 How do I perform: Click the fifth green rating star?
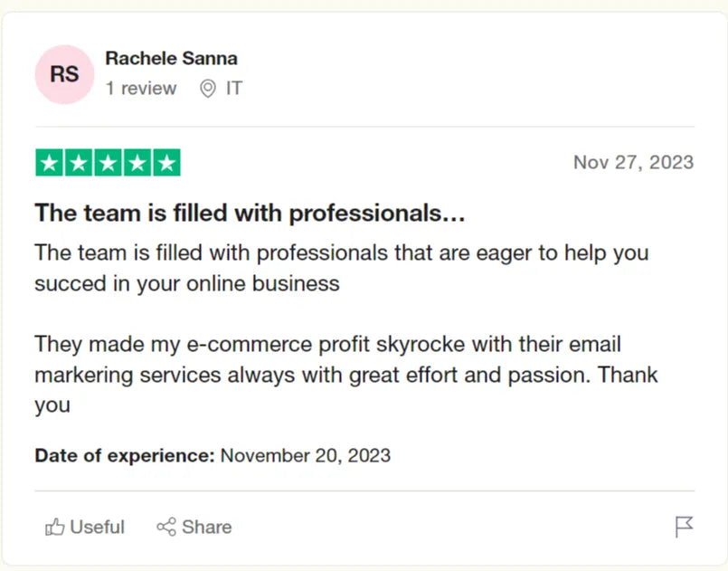pos(165,163)
